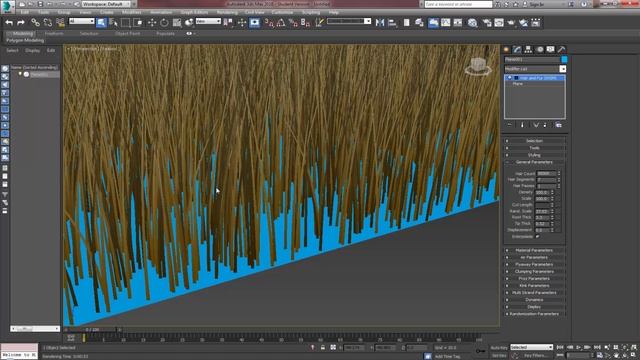640x360 pixels.
Task: Switch to the Modeling ribbon tab
Action: (x=22, y=33)
